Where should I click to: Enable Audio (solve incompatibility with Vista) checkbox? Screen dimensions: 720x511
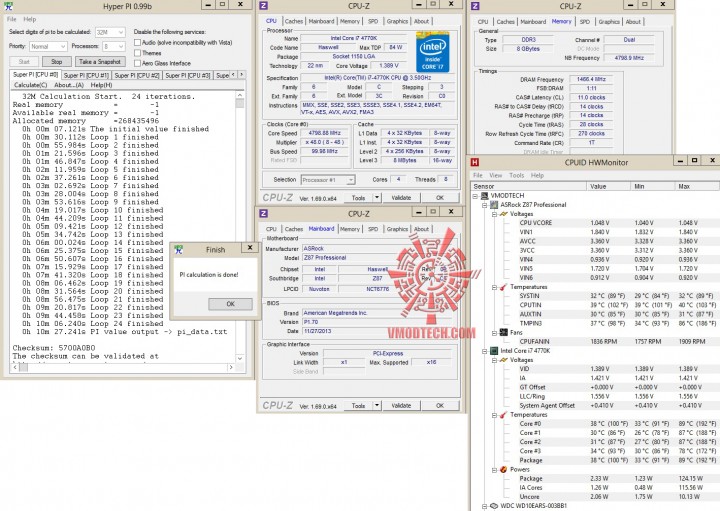point(137,42)
